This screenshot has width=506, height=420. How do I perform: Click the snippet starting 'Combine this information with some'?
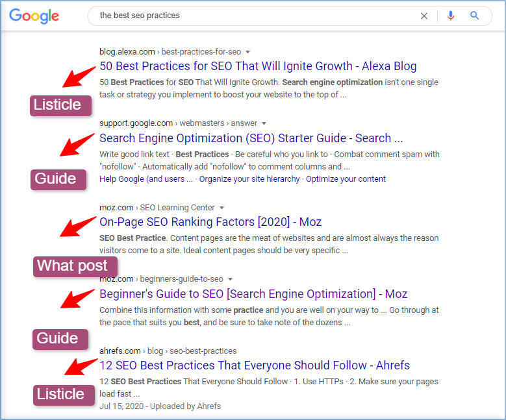(x=269, y=316)
